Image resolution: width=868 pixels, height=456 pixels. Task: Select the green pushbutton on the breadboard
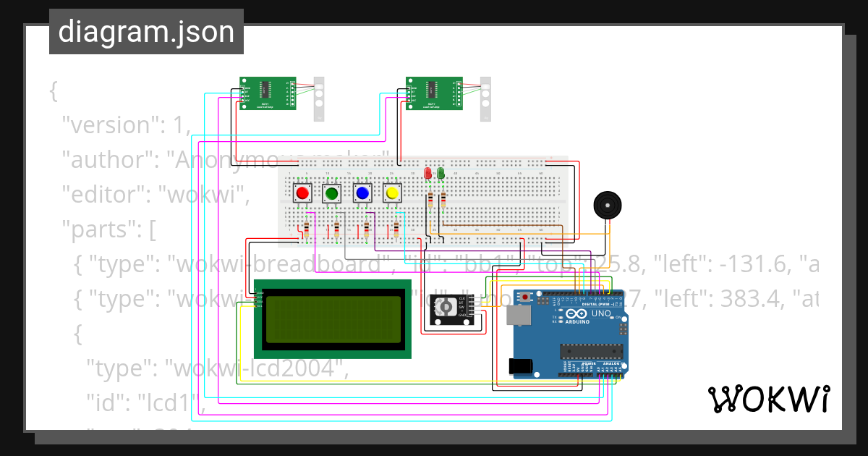click(x=332, y=193)
